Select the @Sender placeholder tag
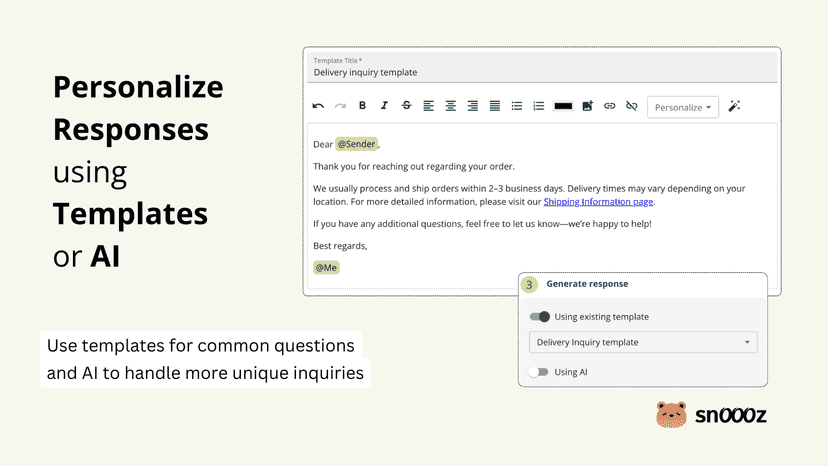The width and height of the screenshot is (828, 466). (x=356, y=144)
